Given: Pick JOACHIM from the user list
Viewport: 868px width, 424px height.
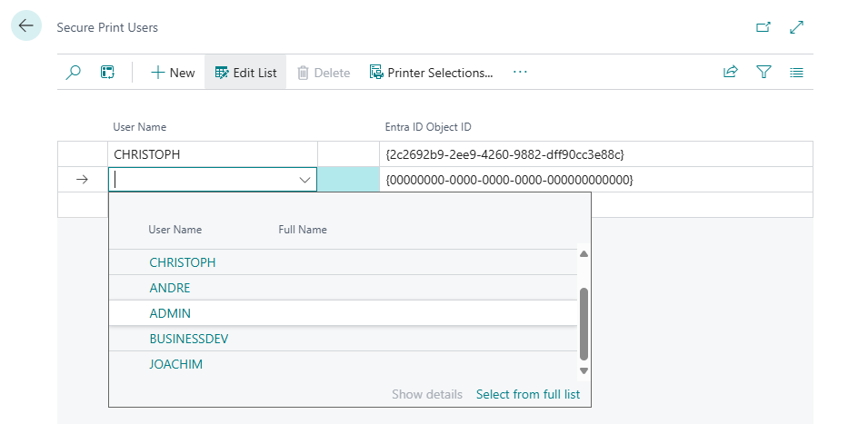Looking at the screenshot, I should point(175,364).
